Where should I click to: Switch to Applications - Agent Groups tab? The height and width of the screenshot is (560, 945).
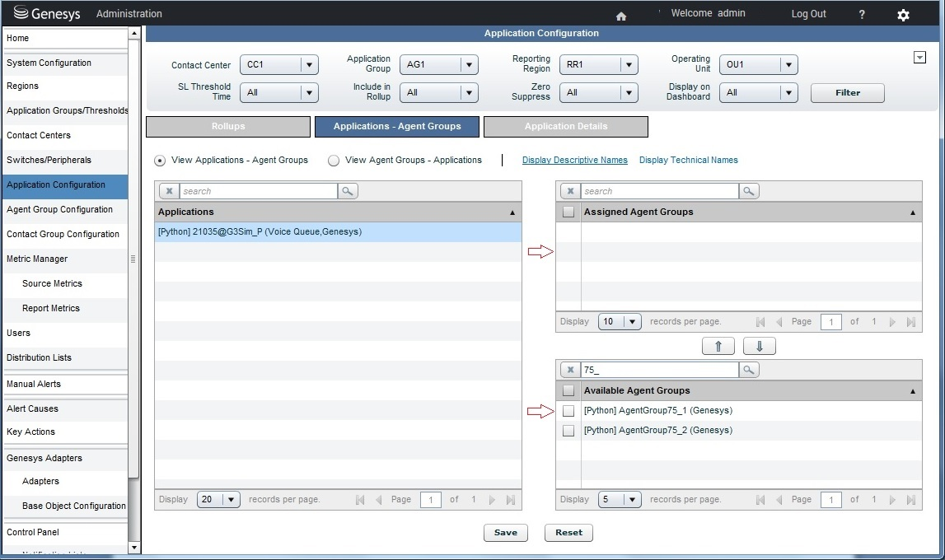pos(397,127)
